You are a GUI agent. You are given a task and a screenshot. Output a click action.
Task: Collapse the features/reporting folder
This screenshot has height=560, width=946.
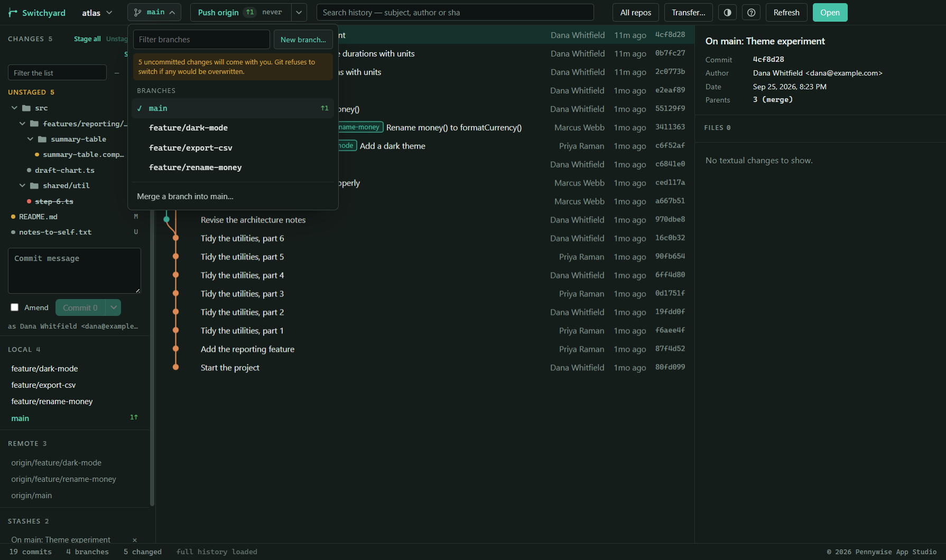click(22, 124)
